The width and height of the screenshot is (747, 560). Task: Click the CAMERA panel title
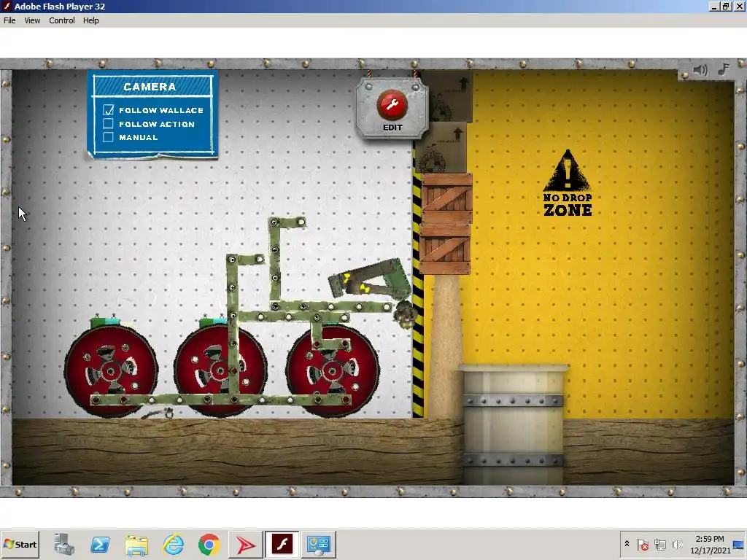click(150, 87)
